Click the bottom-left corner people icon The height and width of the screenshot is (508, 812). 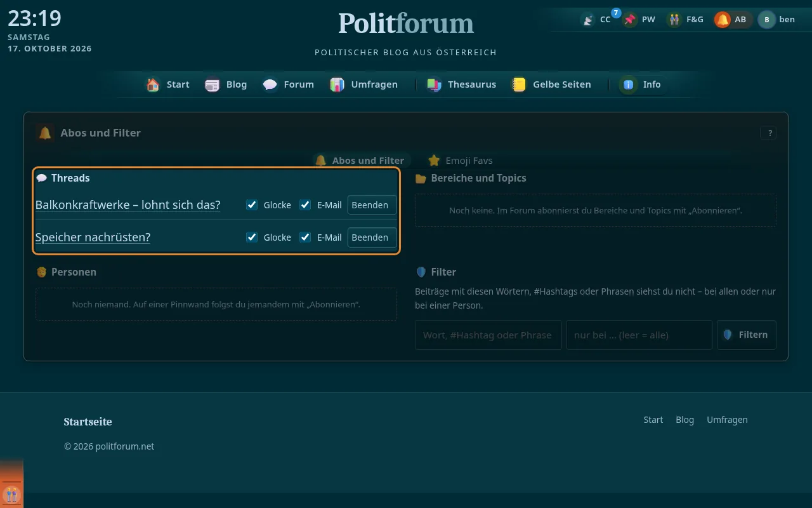[11, 494]
